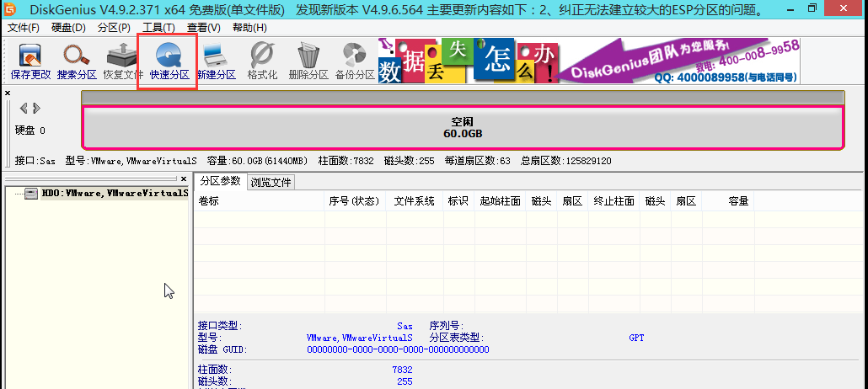Image resolution: width=868 pixels, height=389 pixels.
Task: Click total sectors text 总扇区数:125829120
Action: [x=565, y=161]
